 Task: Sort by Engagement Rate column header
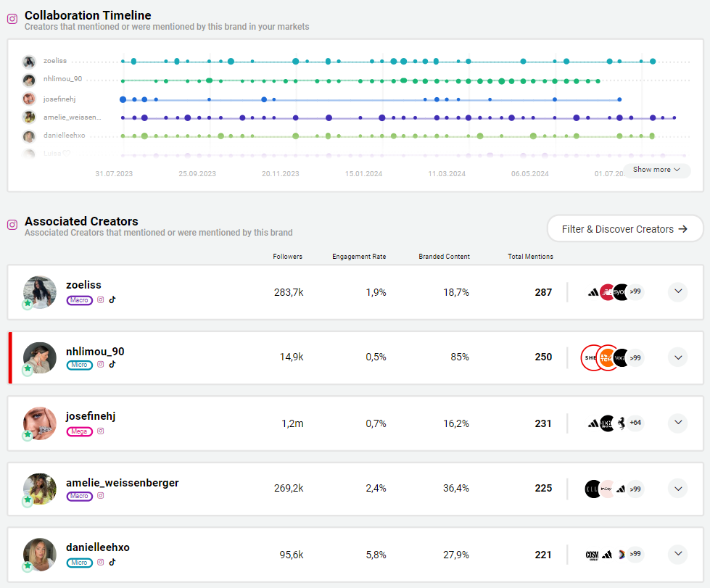click(x=359, y=257)
